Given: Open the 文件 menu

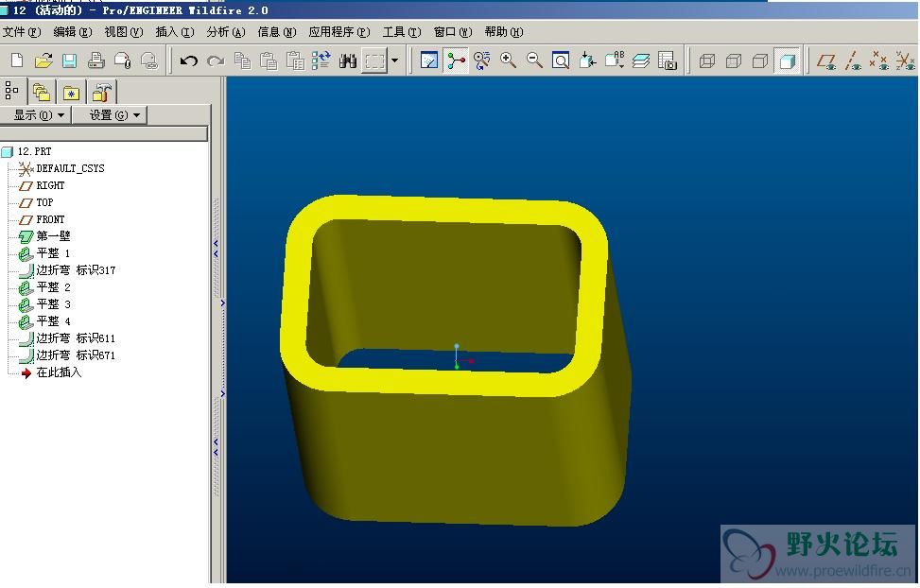Looking at the screenshot, I should point(22,31).
